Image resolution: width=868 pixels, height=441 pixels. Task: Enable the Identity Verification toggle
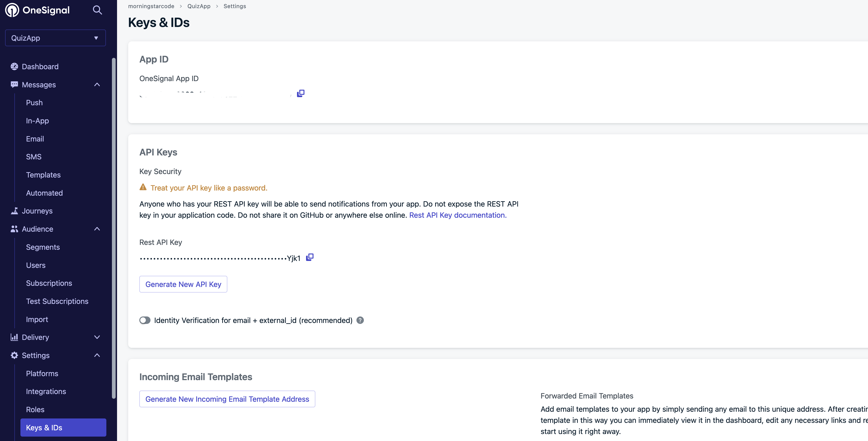click(145, 320)
